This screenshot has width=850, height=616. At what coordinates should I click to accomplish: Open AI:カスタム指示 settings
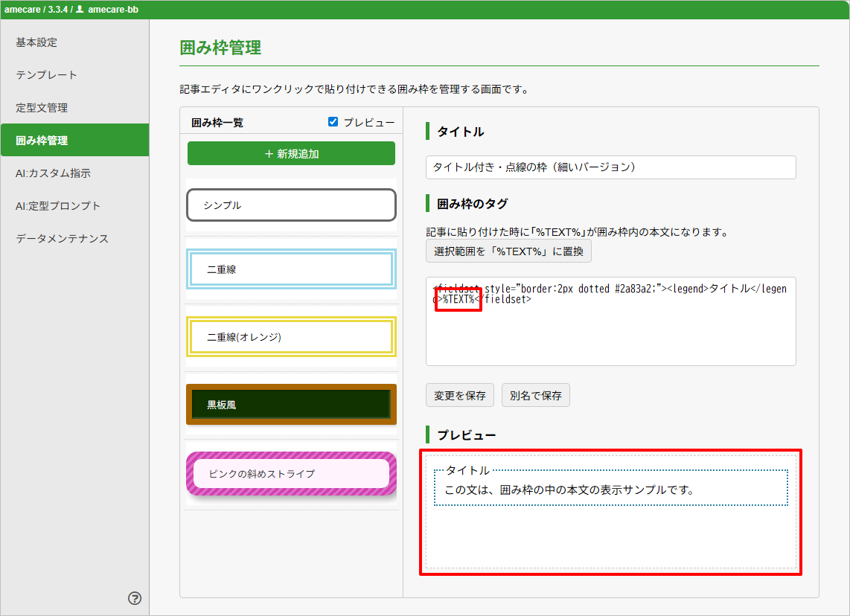(53, 173)
